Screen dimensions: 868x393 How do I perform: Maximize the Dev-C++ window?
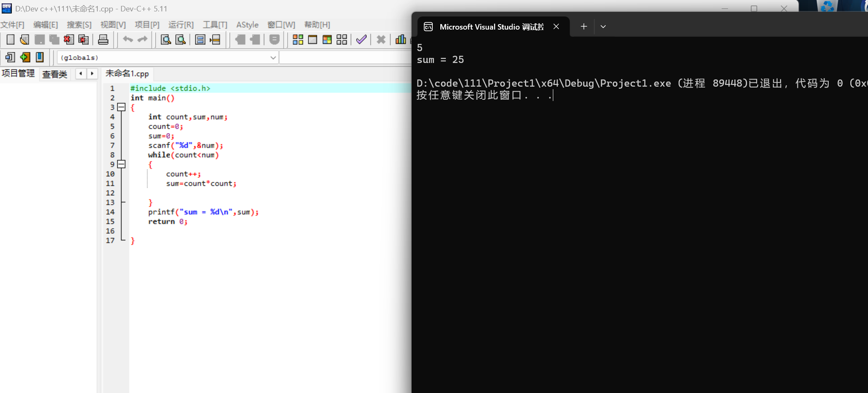pyautogui.click(x=754, y=8)
